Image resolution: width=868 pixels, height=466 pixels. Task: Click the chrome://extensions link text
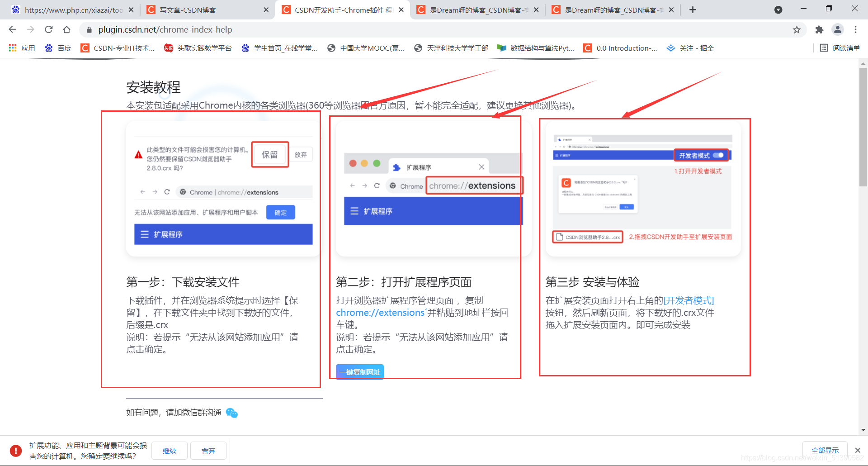(x=380, y=313)
